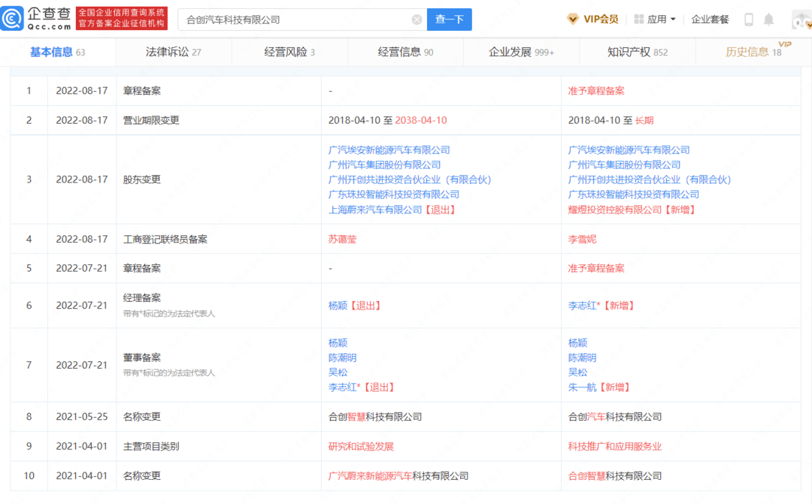Open 广汽埃安新能源汽车有限公司 in the list containing 耀煜投资
This screenshot has width=812, height=504.
629,150
